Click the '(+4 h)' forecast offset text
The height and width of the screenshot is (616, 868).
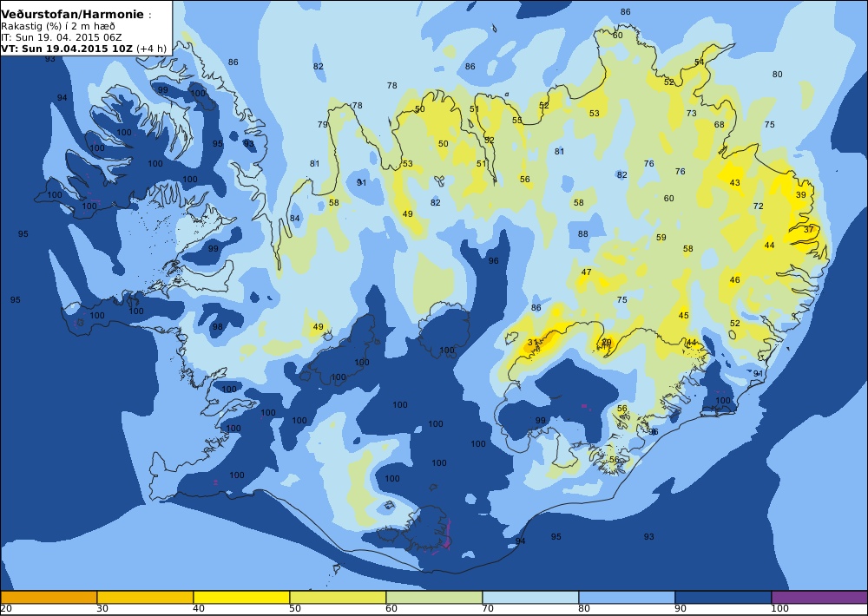[x=151, y=48]
